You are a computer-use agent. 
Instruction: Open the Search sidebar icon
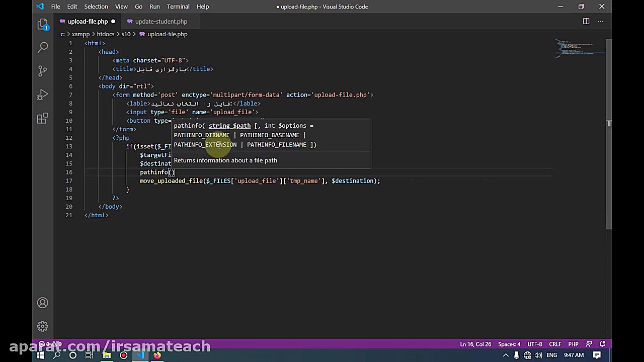tap(43, 47)
